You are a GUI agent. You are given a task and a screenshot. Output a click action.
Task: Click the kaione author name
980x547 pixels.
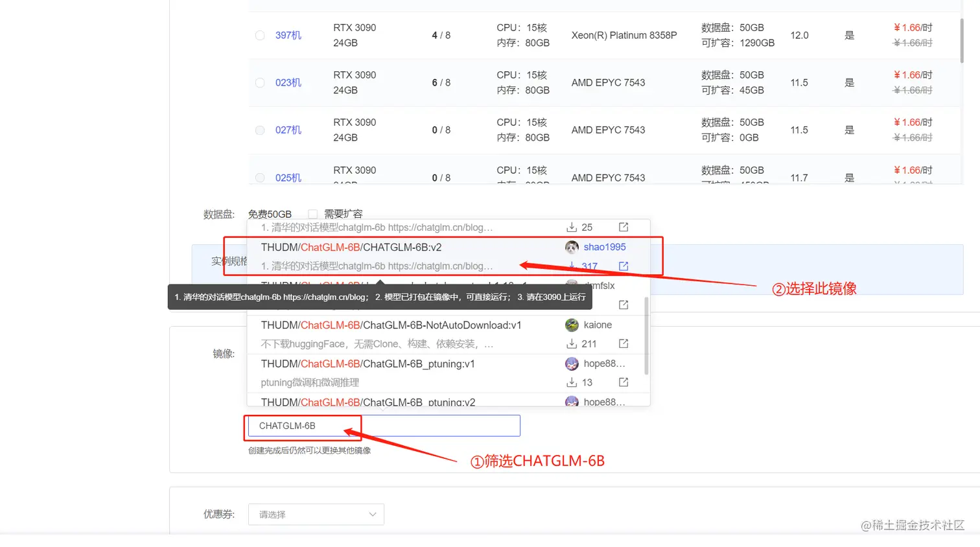(598, 325)
